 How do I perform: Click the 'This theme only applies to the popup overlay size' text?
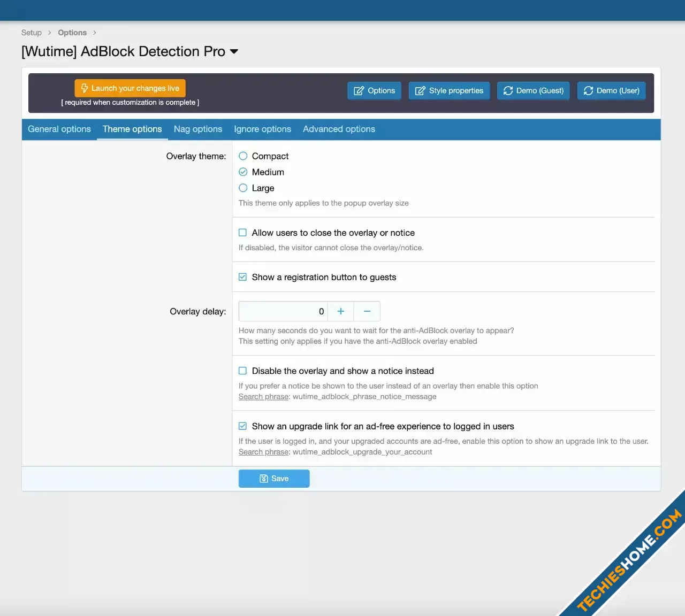(324, 203)
